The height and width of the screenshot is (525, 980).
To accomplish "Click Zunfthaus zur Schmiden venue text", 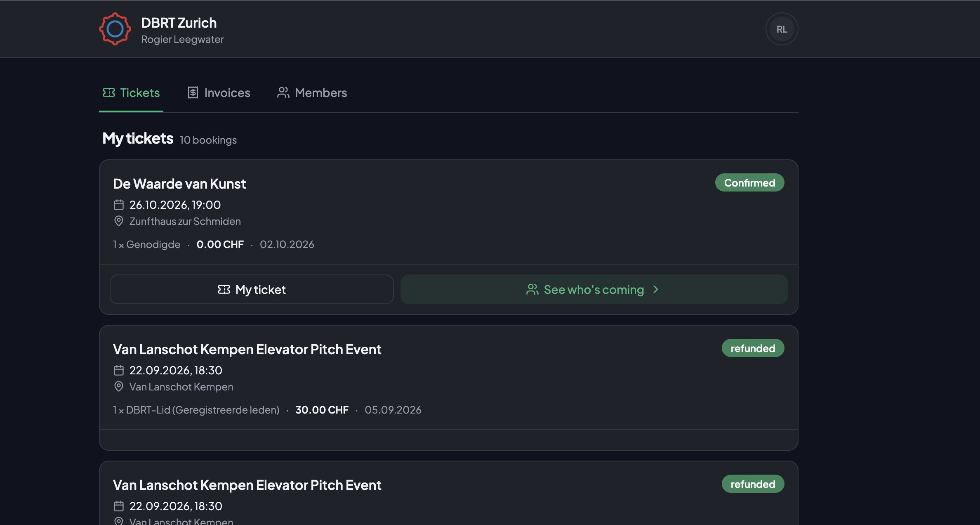I will coord(185,221).
